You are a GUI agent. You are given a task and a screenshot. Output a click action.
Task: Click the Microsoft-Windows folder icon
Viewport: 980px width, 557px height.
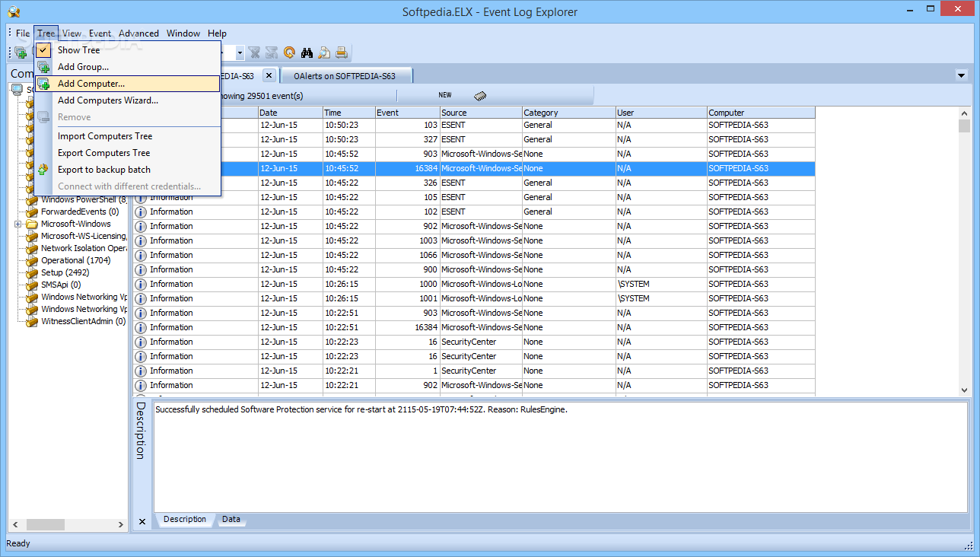(x=31, y=224)
